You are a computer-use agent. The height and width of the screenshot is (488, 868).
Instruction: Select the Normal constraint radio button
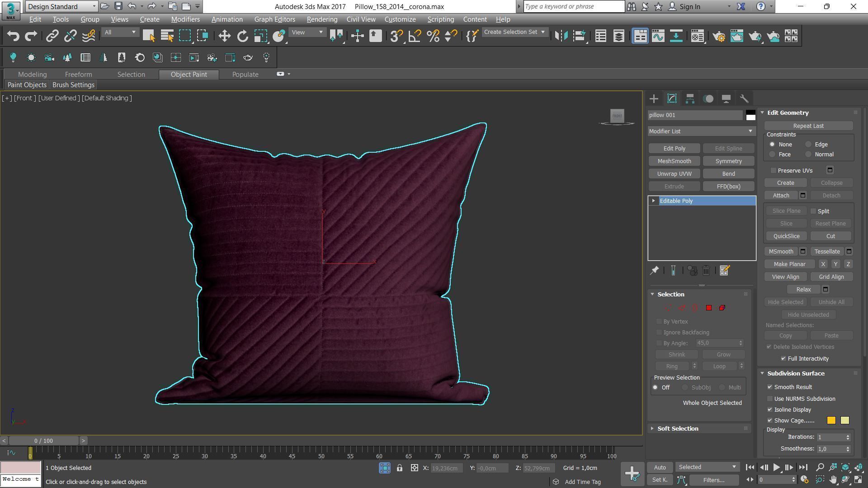pyautogui.click(x=808, y=155)
